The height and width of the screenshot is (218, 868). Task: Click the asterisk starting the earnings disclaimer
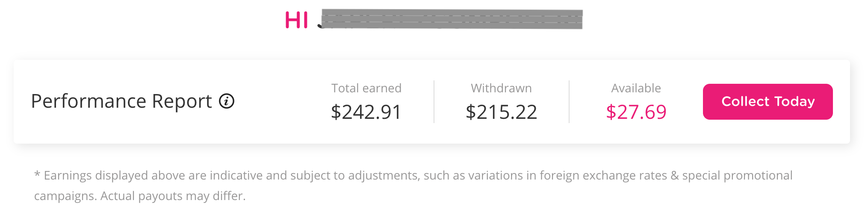37,175
